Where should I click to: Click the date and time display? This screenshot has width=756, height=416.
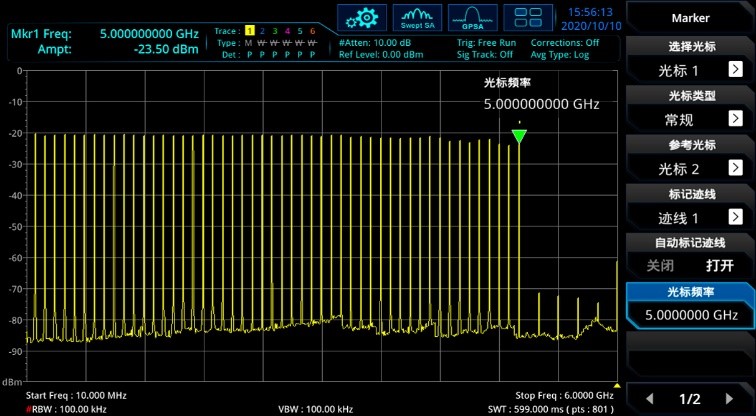[x=594, y=18]
